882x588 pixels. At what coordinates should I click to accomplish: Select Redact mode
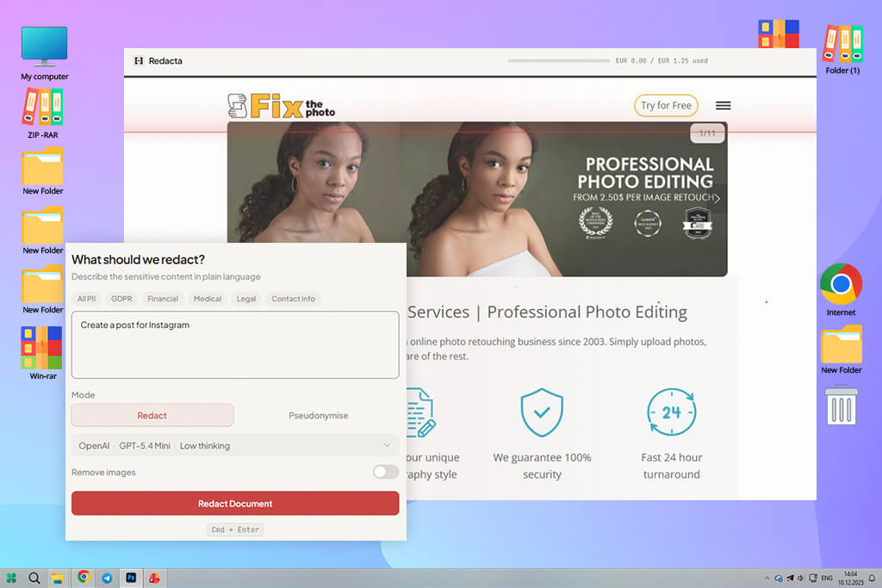coord(152,416)
